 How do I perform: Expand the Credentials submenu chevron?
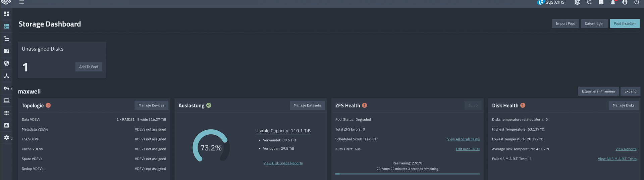click(x=12, y=89)
